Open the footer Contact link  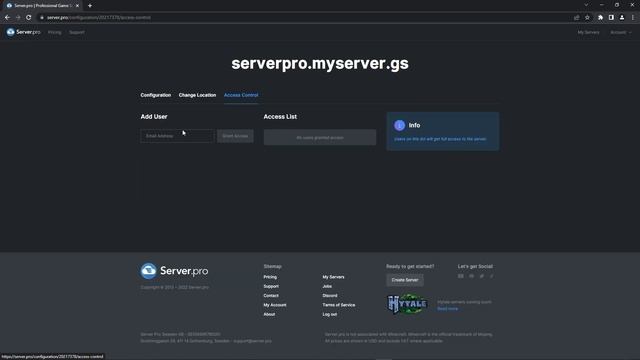271,296
